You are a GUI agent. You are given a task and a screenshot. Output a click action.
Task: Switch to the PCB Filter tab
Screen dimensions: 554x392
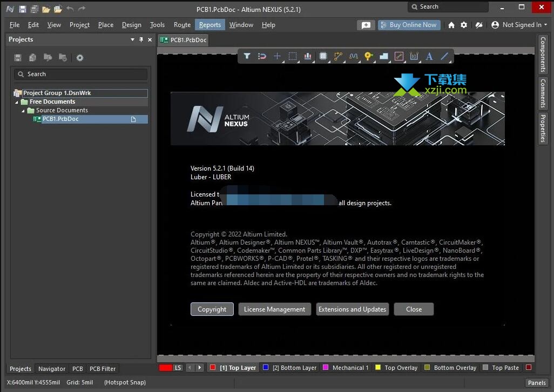point(103,369)
